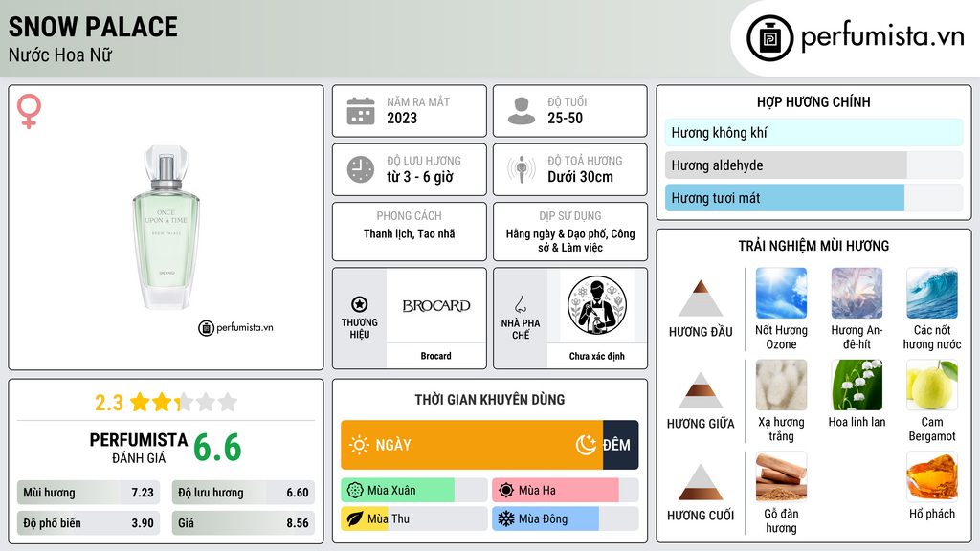Click the Nước Hoa Nữ subtitle
Image resolution: width=980 pixels, height=551 pixels.
tap(60, 55)
